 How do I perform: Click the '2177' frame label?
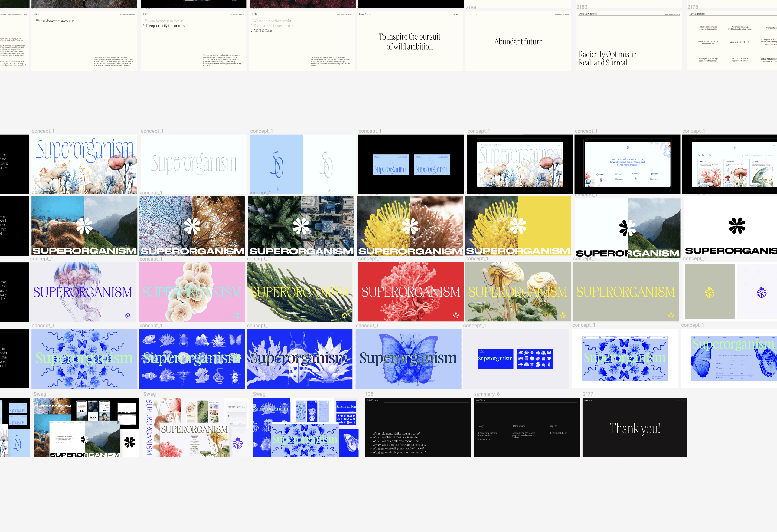point(587,394)
